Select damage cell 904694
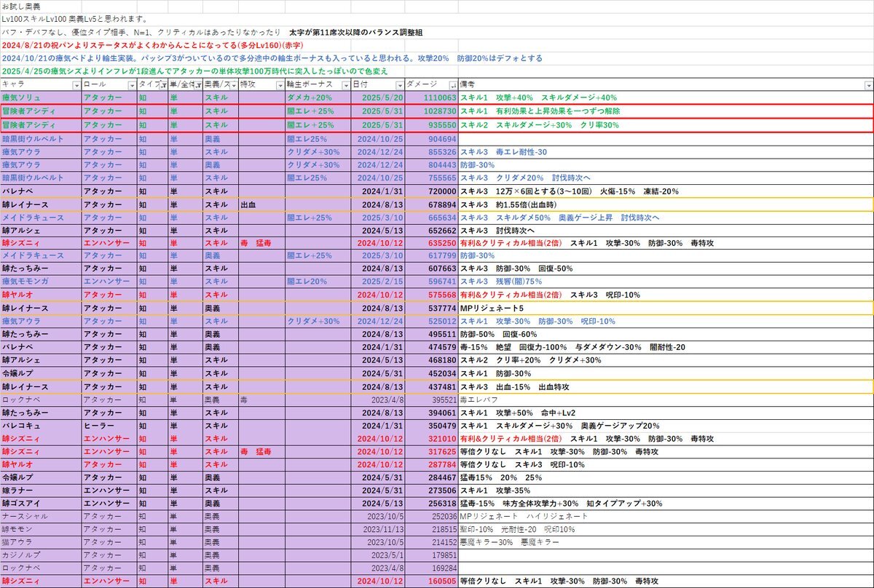The image size is (874, 588). tap(431, 138)
